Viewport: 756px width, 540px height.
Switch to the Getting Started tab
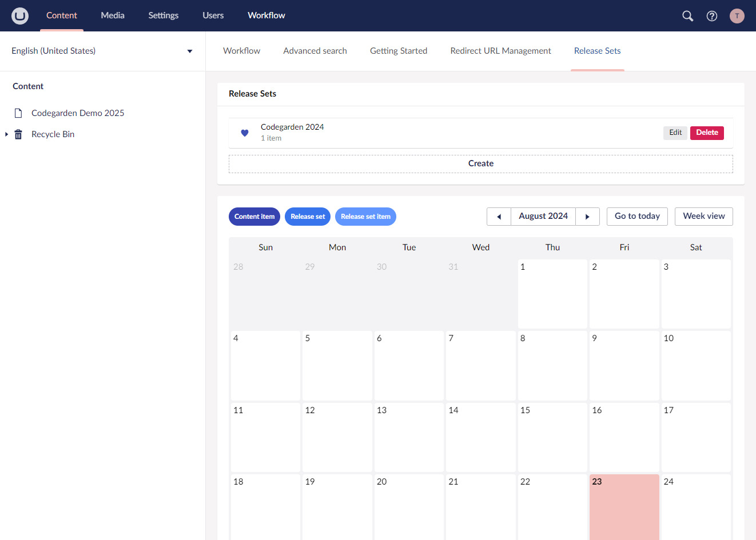[399, 51]
